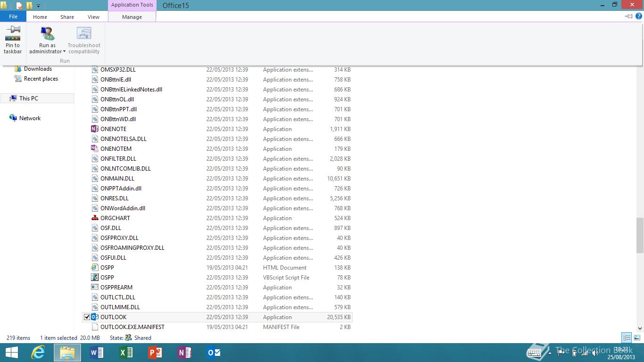This screenshot has width=644, height=362.
Task: Open the File menu tab
Action: 13,16
